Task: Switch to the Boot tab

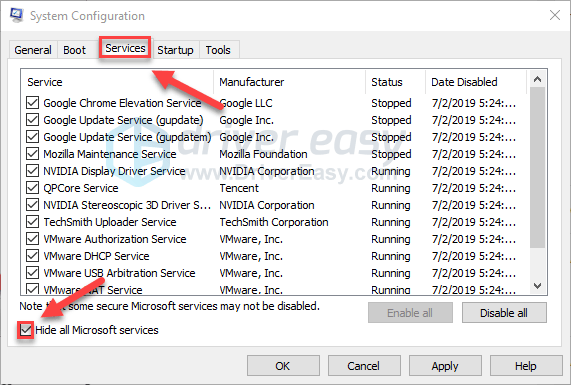Action: (x=75, y=50)
